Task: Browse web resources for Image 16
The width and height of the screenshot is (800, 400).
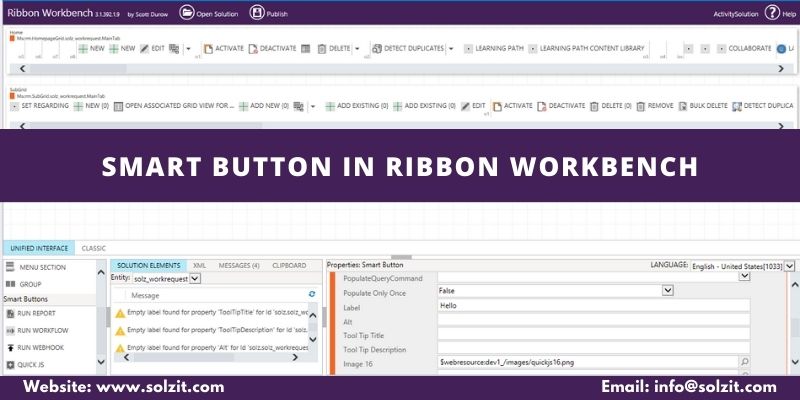Action: click(745, 362)
